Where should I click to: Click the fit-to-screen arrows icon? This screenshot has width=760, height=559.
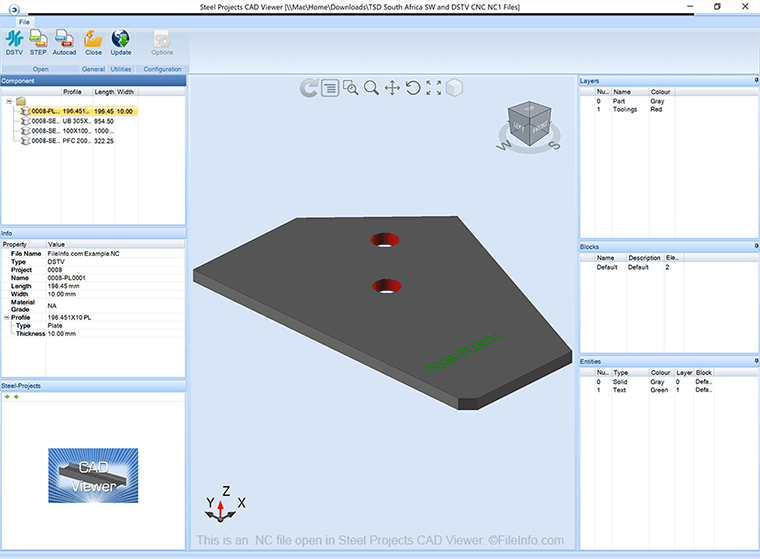434,88
